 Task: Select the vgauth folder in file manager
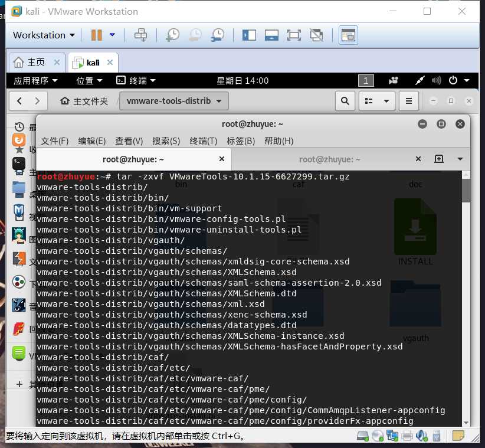point(415,311)
